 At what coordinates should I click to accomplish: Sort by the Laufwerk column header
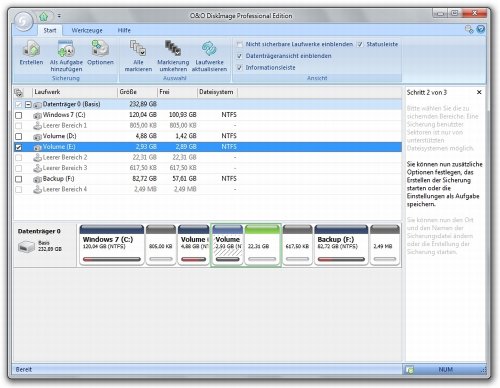pyautogui.click(x=75, y=92)
